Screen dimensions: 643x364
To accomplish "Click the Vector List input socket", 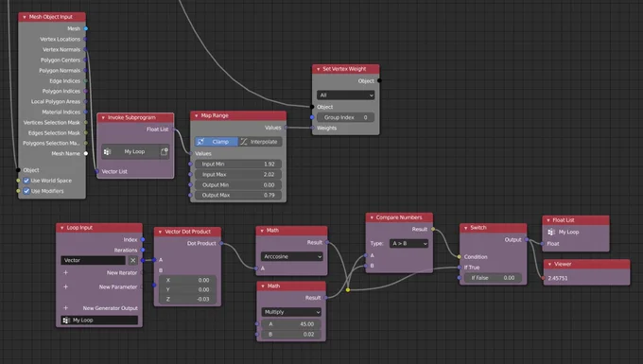I will (x=97, y=172).
